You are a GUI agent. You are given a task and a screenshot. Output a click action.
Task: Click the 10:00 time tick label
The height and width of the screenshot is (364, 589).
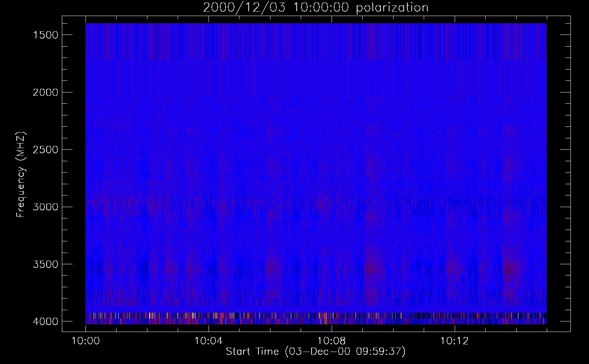click(86, 341)
